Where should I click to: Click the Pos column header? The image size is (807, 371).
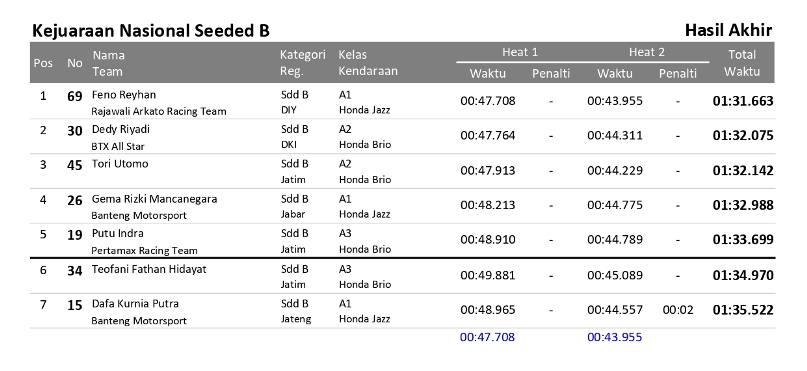43,63
